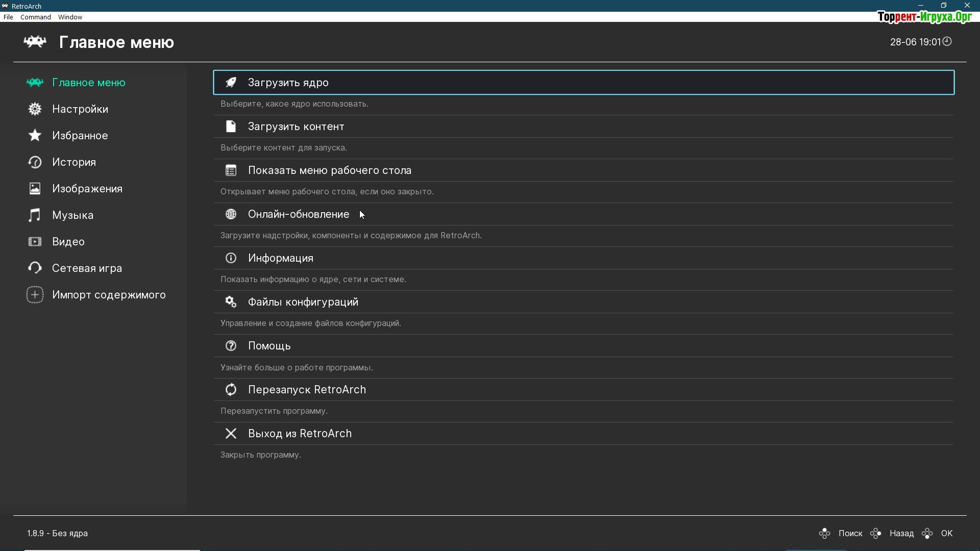Open Настройки in the sidebar
The width and height of the screenshot is (980, 551).
pyautogui.click(x=80, y=109)
